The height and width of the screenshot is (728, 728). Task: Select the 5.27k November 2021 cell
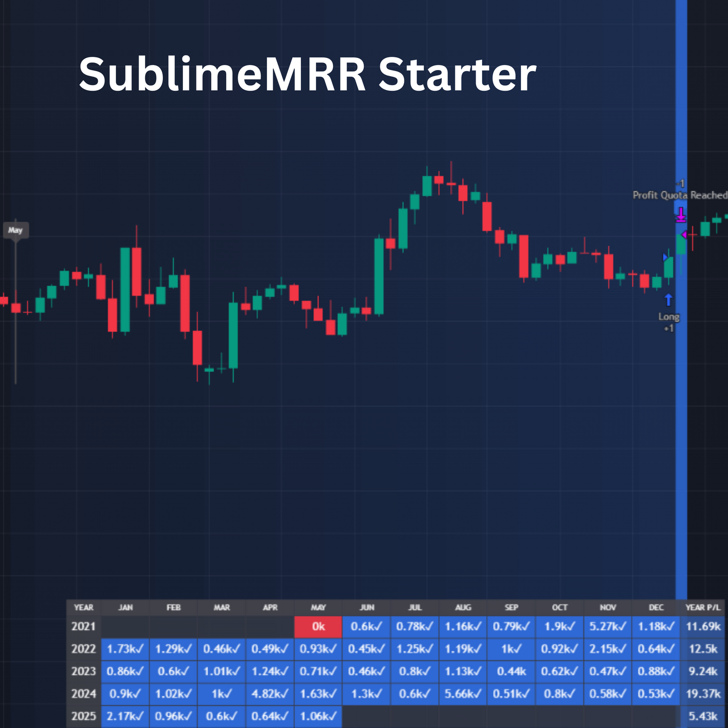[608, 627]
